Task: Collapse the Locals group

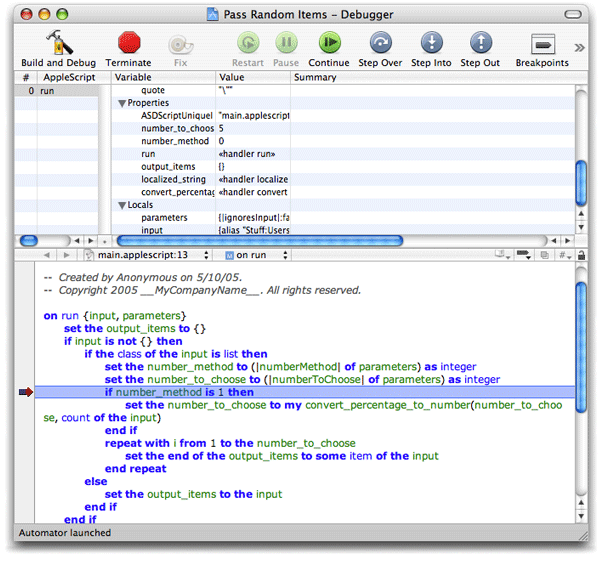Action: click(122, 205)
